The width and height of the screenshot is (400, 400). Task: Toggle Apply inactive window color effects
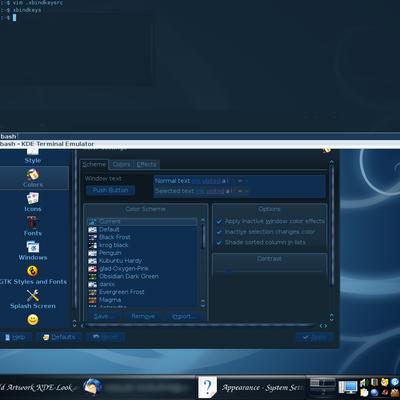(270, 221)
